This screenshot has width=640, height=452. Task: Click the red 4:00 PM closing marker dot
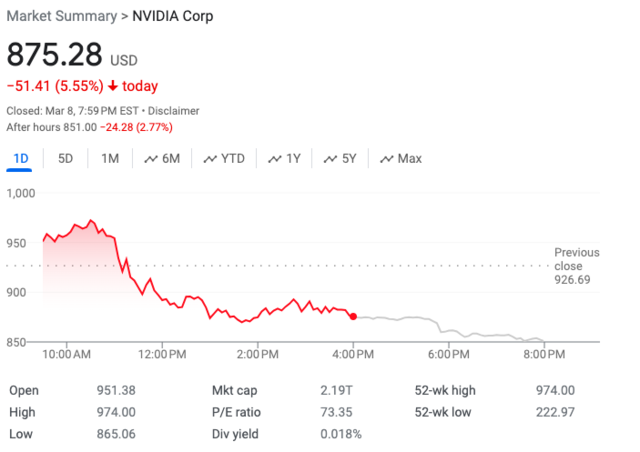click(353, 317)
